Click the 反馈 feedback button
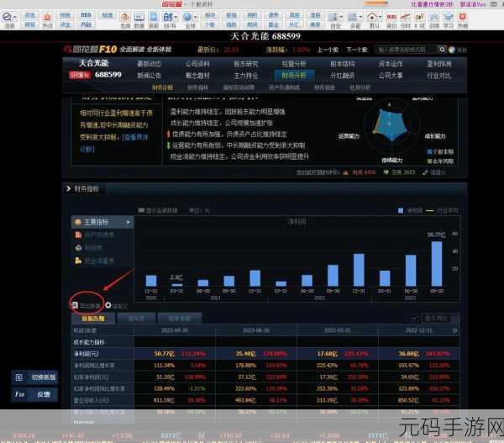504x443 pixels. (x=35, y=394)
